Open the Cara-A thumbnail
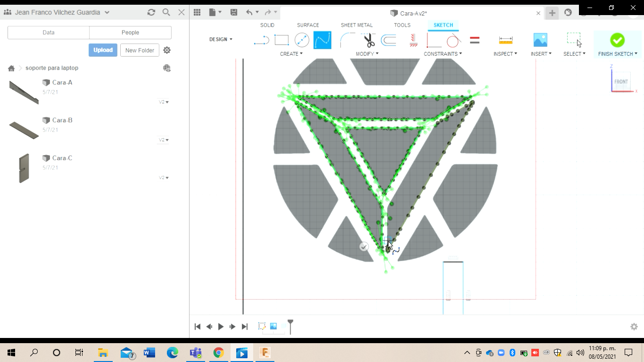The height and width of the screenshot is (362, 644). point(24,91)
